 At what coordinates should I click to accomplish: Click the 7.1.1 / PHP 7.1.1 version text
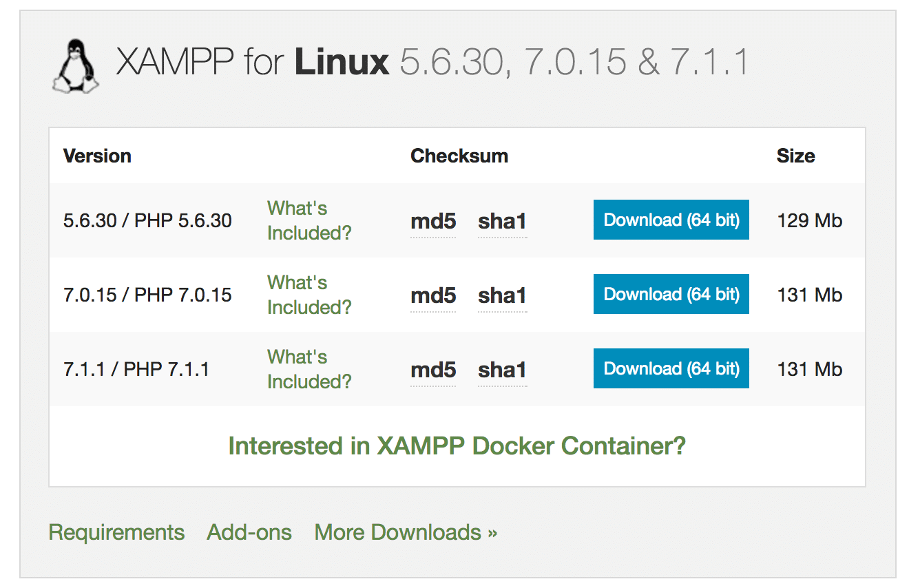pyautogui.click(x=136, y=370)
